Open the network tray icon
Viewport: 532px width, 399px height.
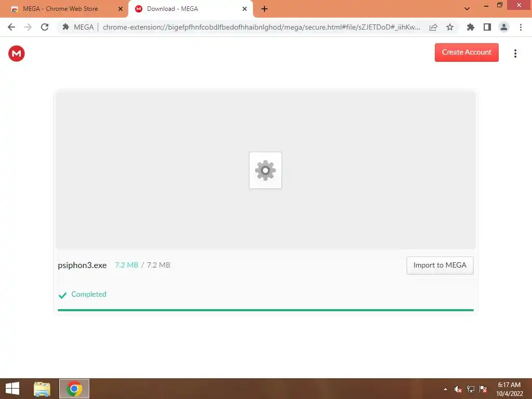coord(471,389)
